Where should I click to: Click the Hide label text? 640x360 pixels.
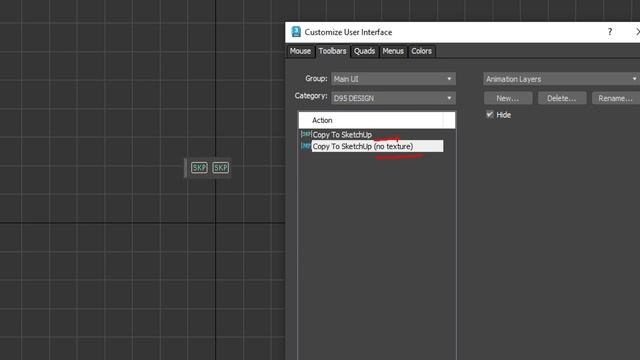(x=503, y=115)
